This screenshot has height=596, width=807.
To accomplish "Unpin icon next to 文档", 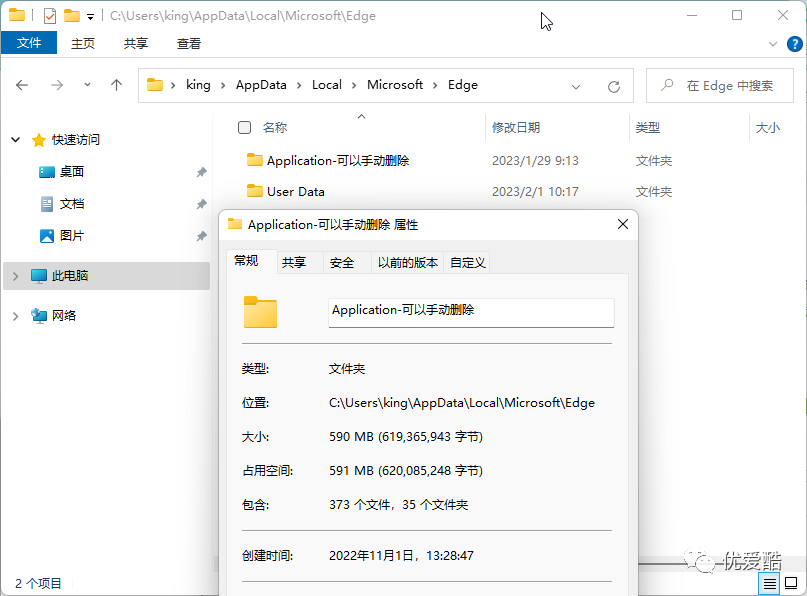I will tap(201, 204).
